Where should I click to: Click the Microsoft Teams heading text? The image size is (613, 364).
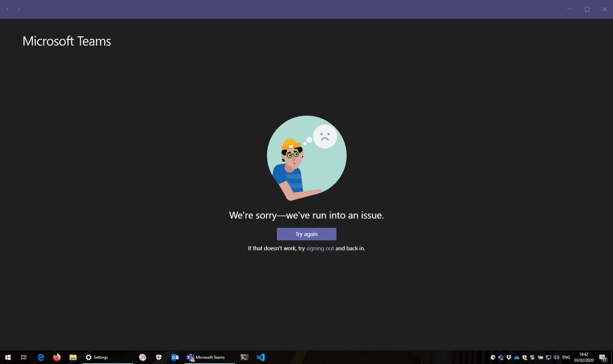67,41
